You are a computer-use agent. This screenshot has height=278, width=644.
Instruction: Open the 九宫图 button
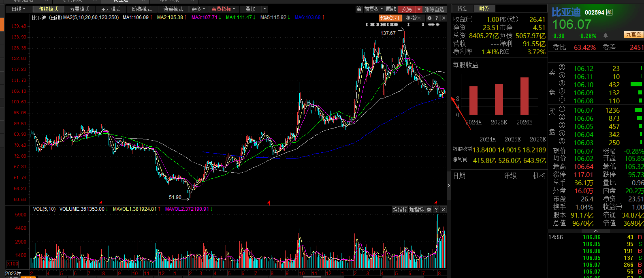[633, 35]
